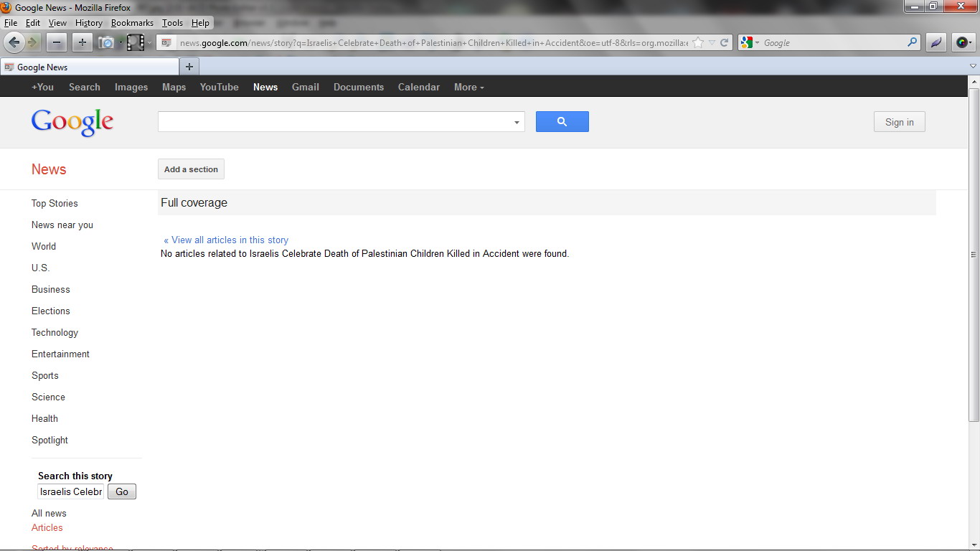980x551 pixels.
Task: Click the purple feather toolbar icon
Action: point(936,42)
